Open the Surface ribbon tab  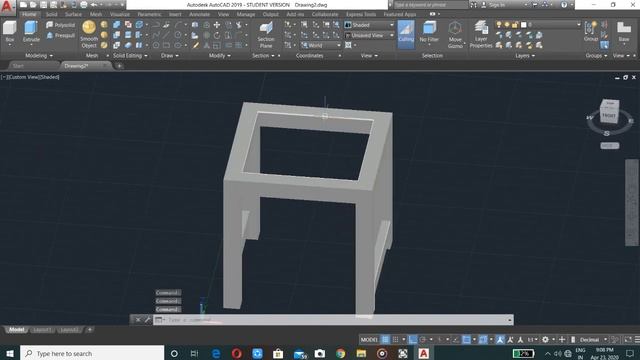[x=73, y=14]
